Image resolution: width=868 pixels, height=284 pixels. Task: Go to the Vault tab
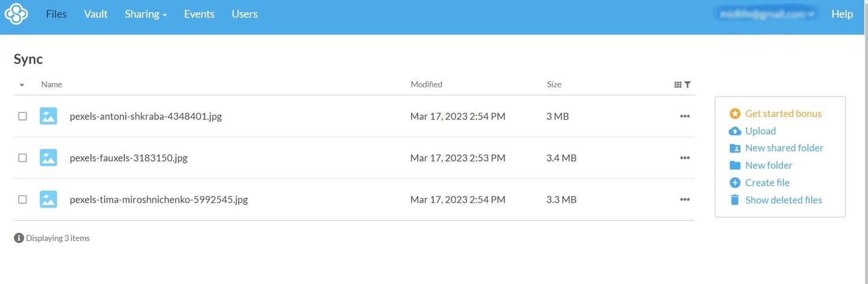96,14
